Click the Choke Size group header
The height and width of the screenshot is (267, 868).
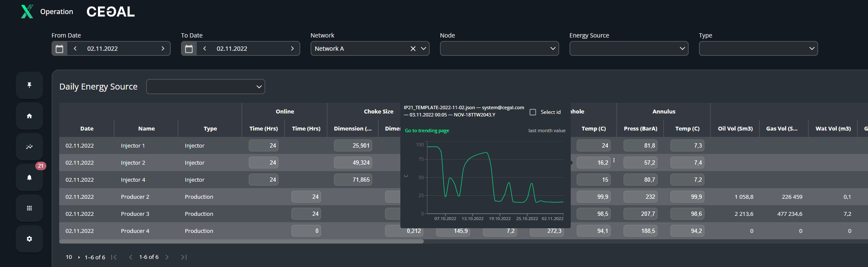tap(379, 111)
